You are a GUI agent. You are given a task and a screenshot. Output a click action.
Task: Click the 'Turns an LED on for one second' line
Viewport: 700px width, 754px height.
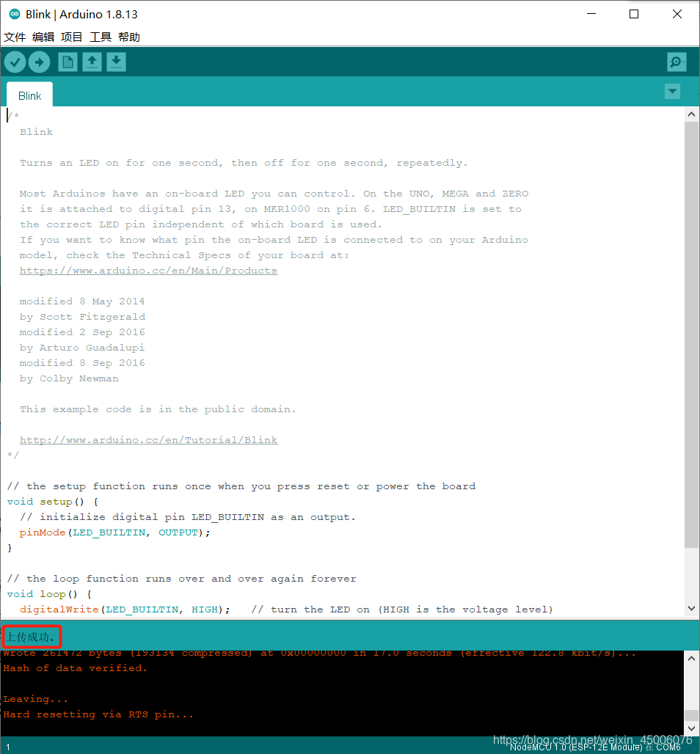pyautogui.click(x=244, y=163)
